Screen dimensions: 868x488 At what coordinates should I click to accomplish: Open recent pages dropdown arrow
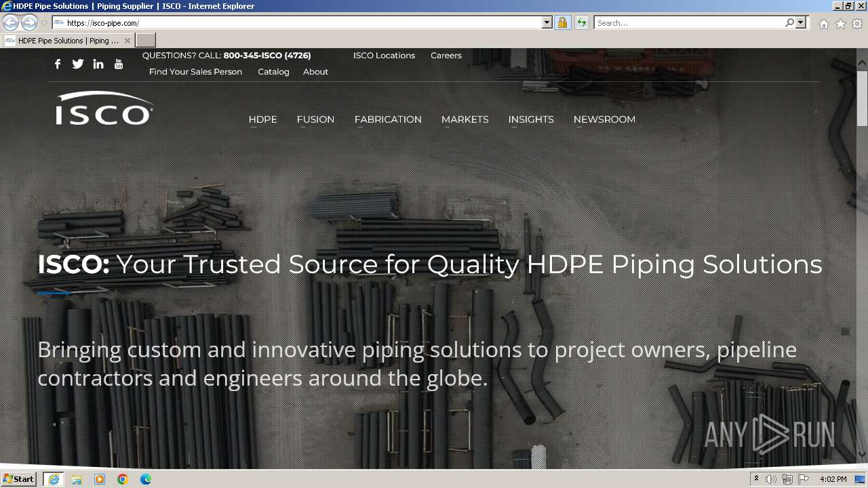click(x=44, y=22)
